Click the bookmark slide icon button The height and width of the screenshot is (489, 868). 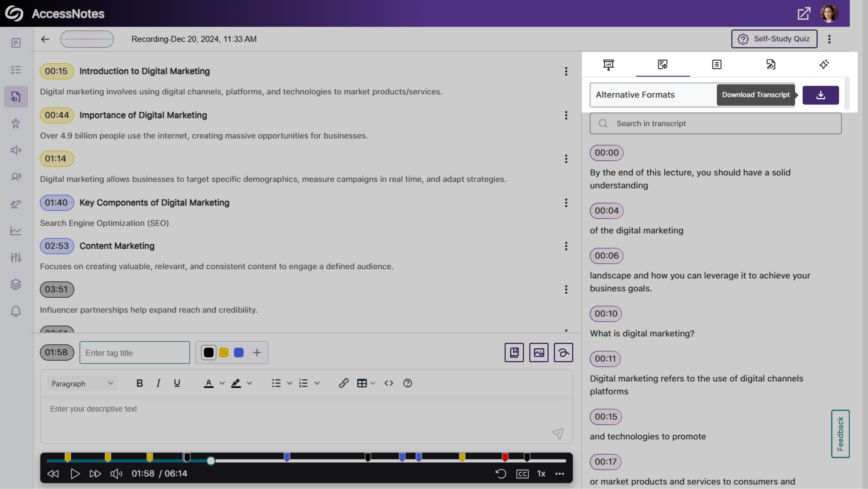point(514,352)
